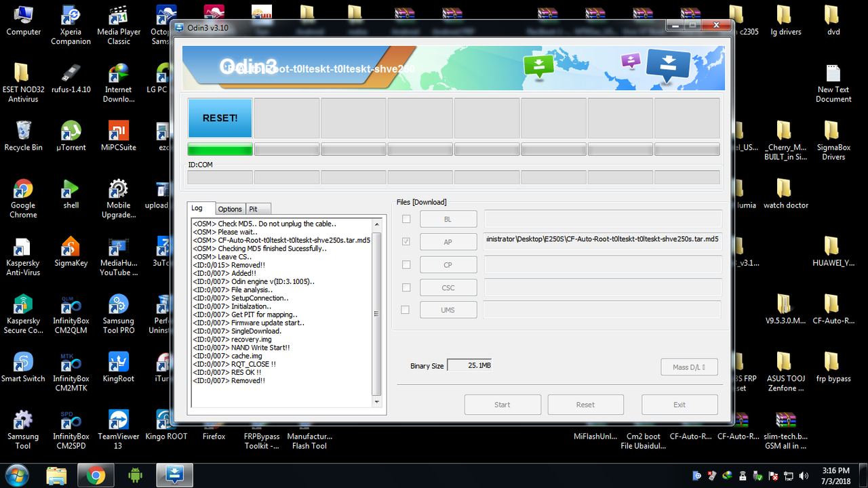
Task: Enable the BL file checkbox
Action: click(406, 219)
